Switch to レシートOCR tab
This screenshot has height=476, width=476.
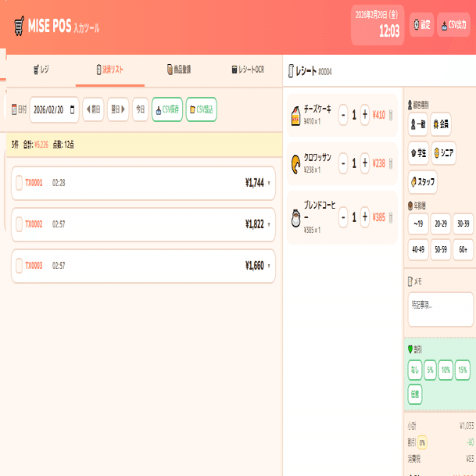pyautogui.click(x=248, y=70)
